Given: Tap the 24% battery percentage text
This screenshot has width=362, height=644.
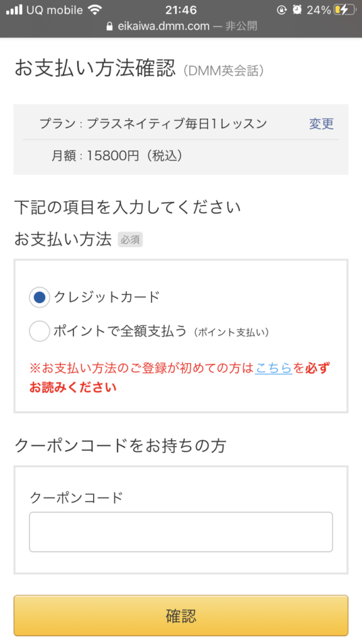Looking at the screenshot, I should [x=319, y=10].
